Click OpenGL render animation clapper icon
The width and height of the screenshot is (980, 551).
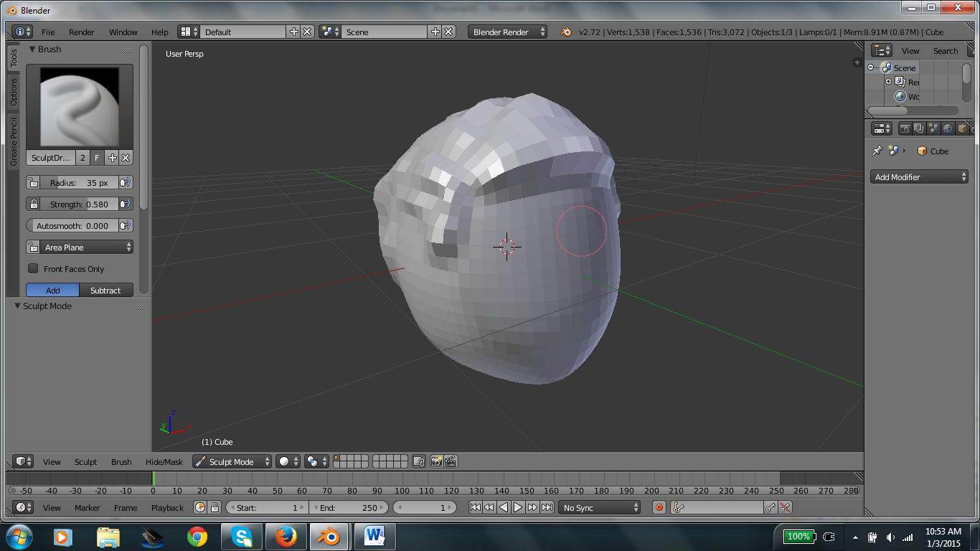[451, 461]
